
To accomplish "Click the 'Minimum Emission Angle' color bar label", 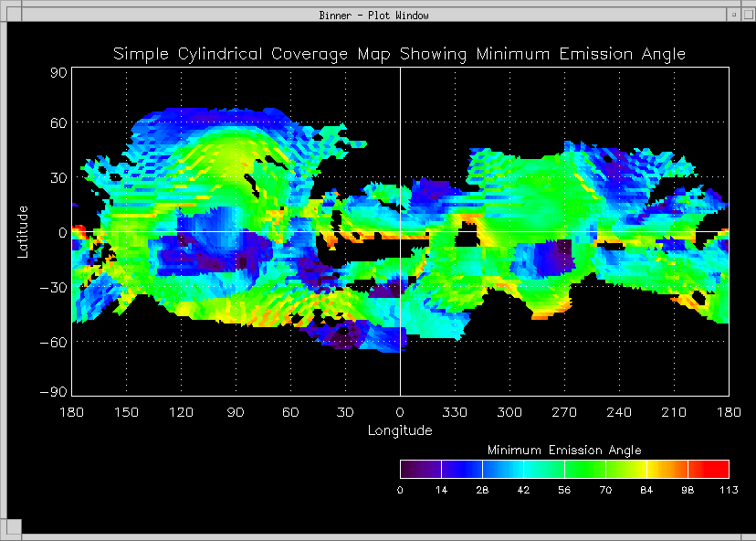I will click(x=564, y=451).
